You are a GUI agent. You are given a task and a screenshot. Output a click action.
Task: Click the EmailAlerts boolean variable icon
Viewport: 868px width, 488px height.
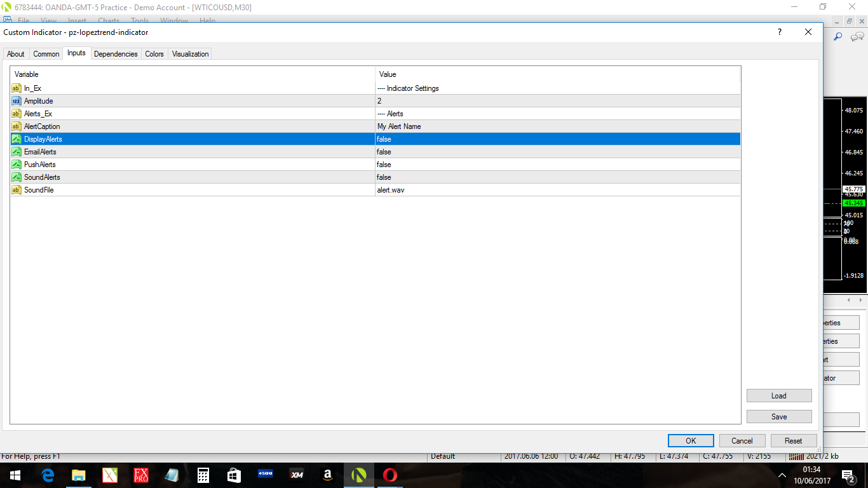tap(17, 152)
